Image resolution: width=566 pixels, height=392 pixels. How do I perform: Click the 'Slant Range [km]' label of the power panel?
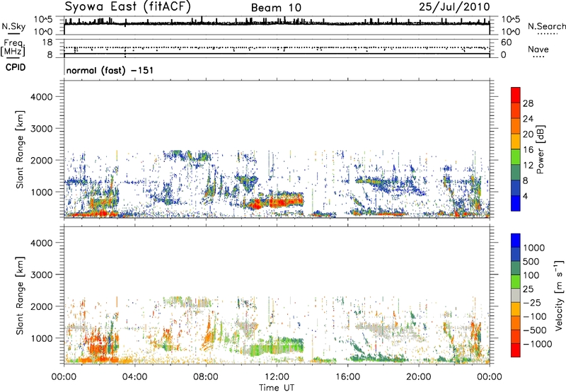20,149
